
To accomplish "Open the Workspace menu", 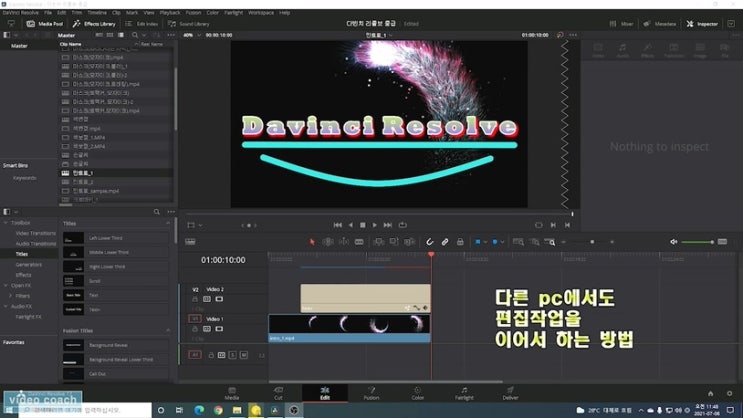I will point(261,13).
